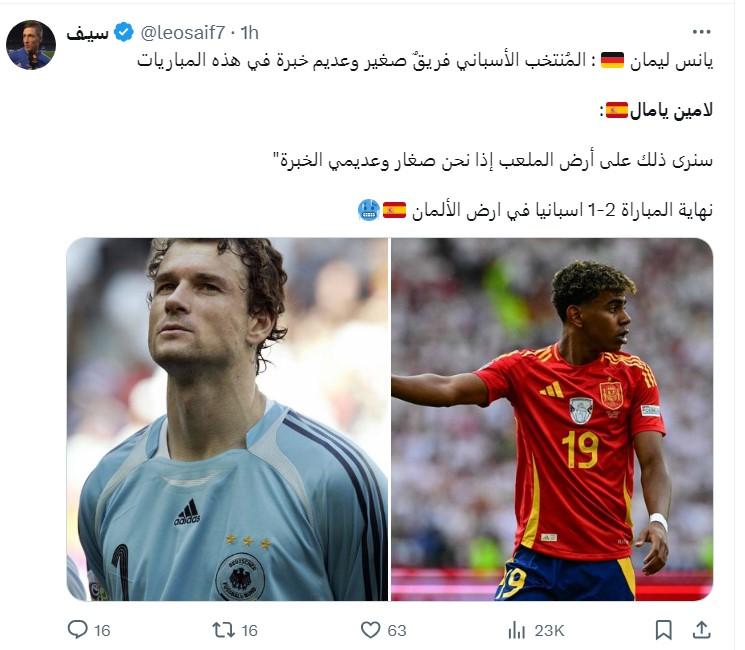Click the German flag emoji in tweet
Image resolution: width=745 pixels, height=650 pixels.
pos(612,60)
